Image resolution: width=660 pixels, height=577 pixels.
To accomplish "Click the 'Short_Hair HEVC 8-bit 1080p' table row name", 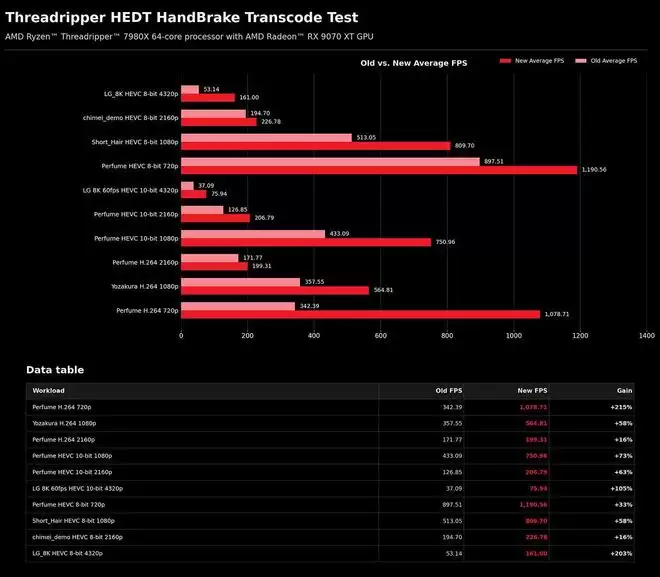I will (73, 521).
